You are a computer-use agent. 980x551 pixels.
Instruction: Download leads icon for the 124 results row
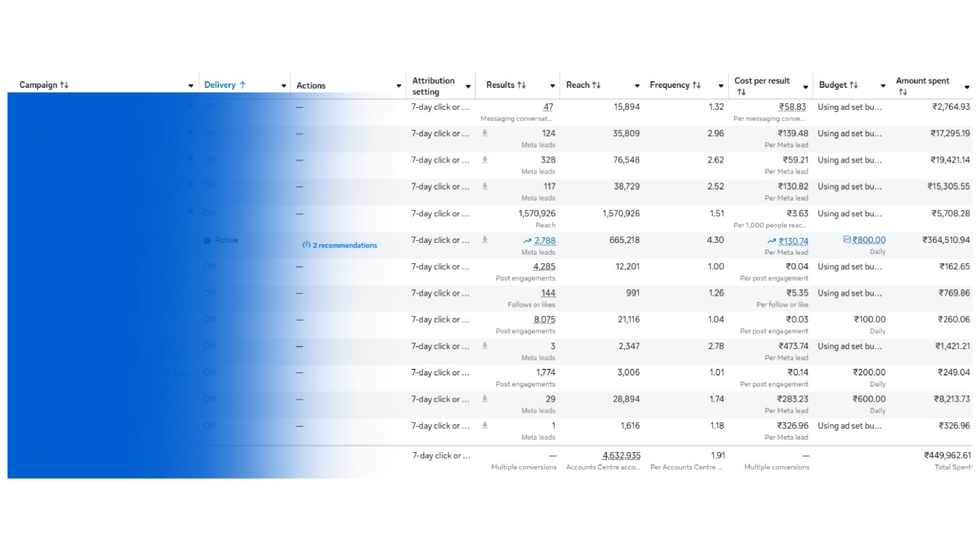click(485, 133)
